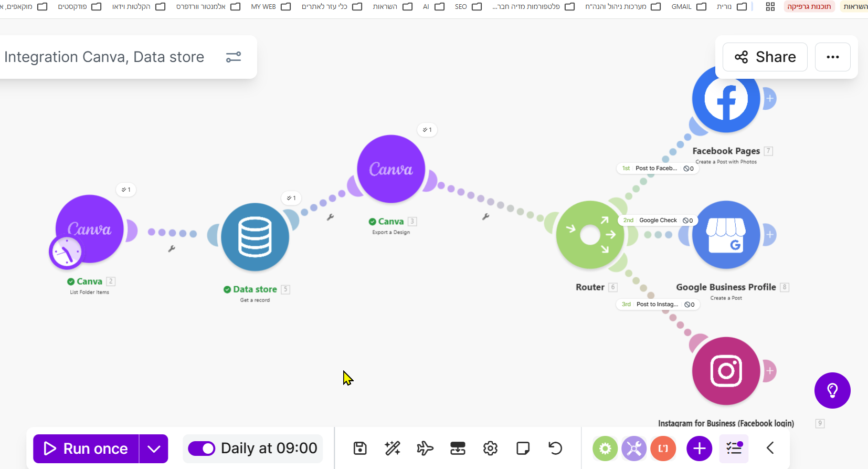Screen dimensions: 868x469
Task: Click the operations bubble above Canva export
Action: (x=427, y=130)
